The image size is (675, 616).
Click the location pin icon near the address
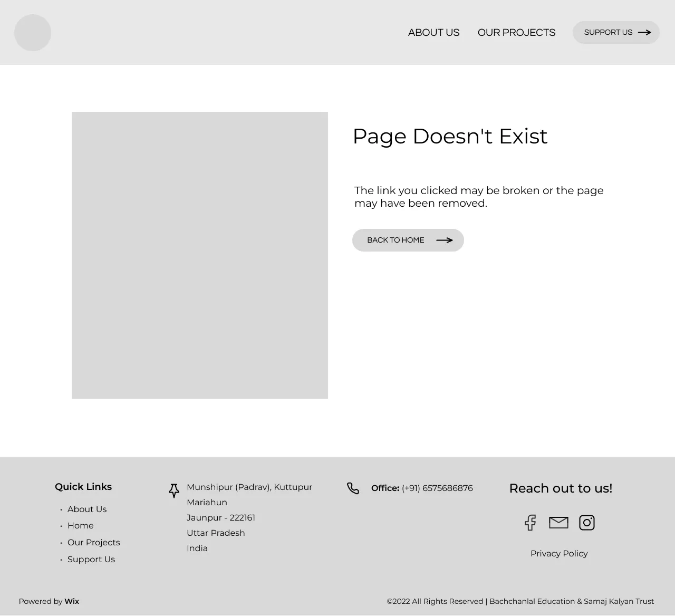pos(173,490)
